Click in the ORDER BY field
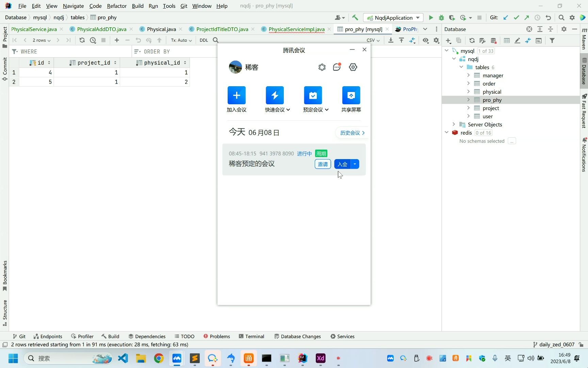The image size is (588, 368). 174,51
